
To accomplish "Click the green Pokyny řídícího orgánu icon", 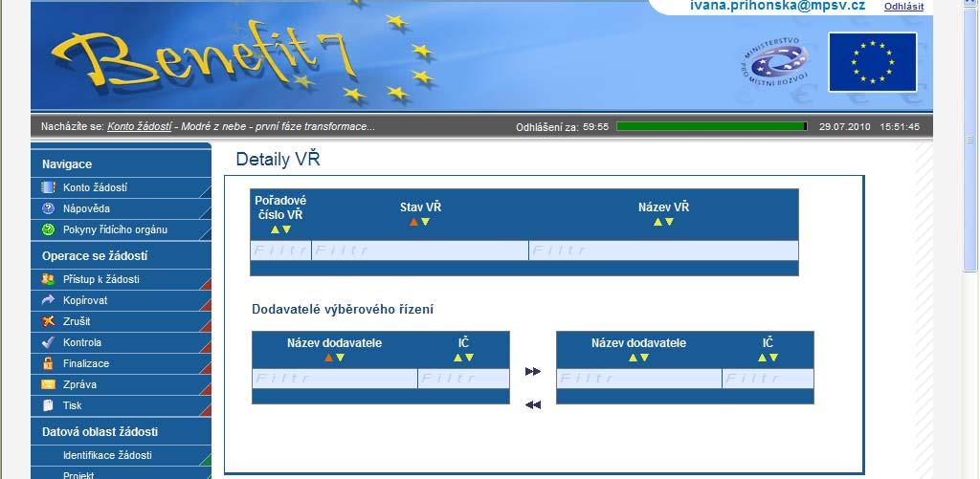I will pos(48,229).
